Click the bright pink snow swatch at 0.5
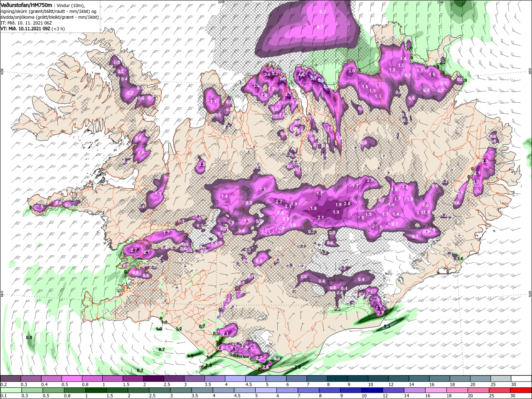Viewport: 532px width, 399px height. [x=71, y=379]
